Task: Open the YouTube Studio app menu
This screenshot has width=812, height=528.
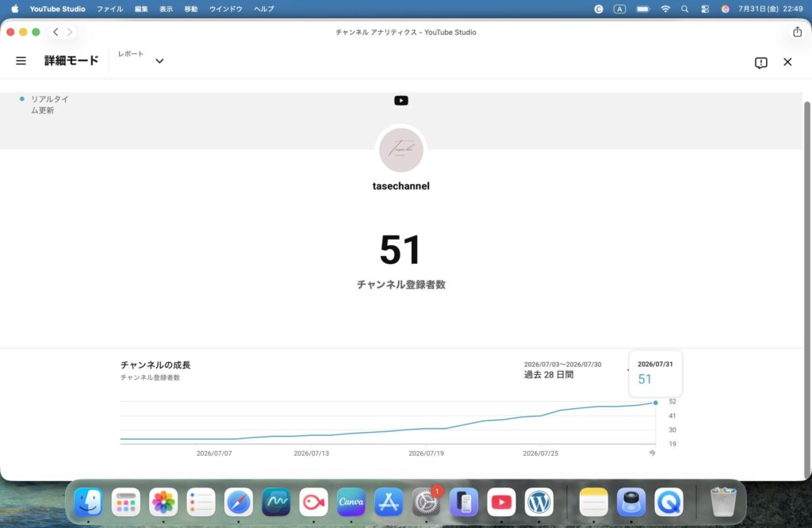Action: tap(57, 9)
